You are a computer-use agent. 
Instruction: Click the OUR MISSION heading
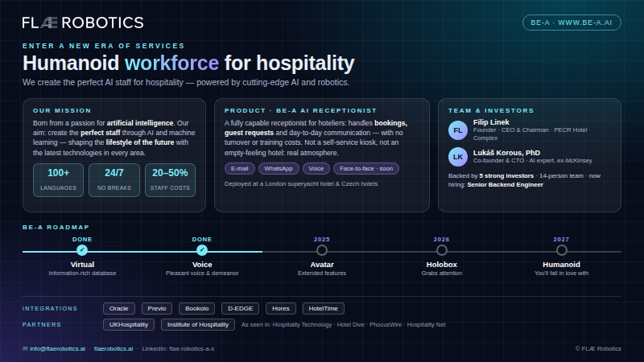click(62, 110)
